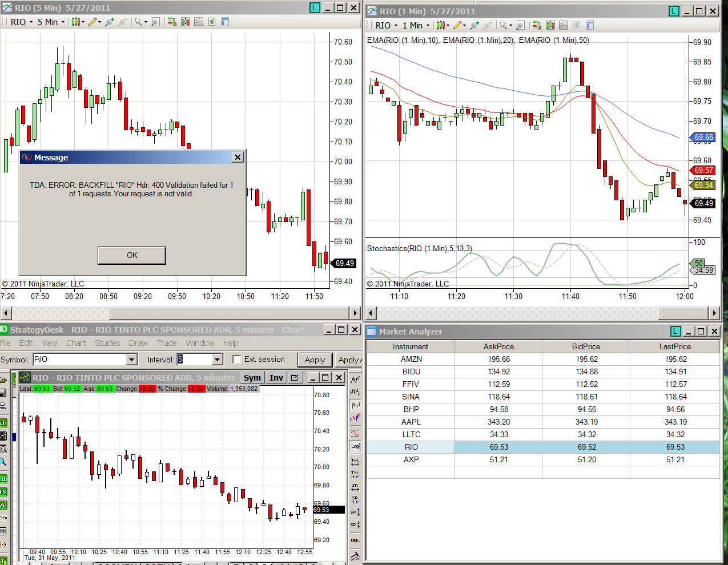Click the Apply button in StrategyDesk

click(x=315, y=360)
